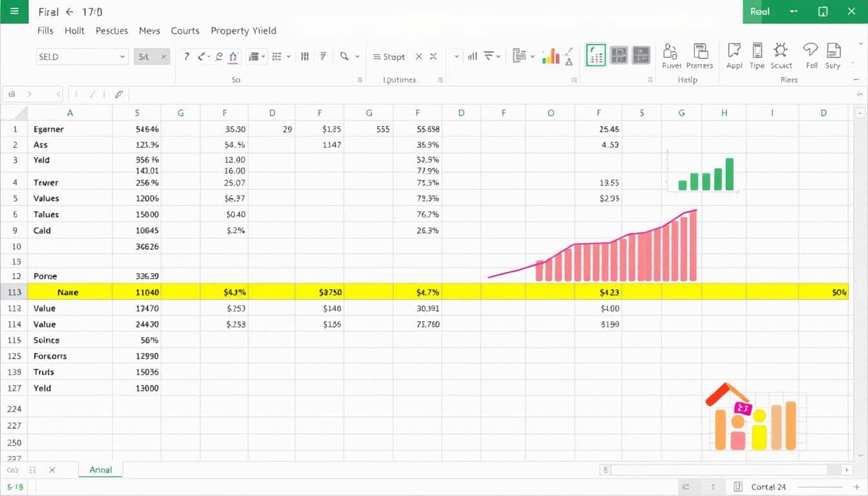Click the second X icon after Stapt
Image resolution: width=868 pixels, height=496 pixels.
pyautogui.click(x=433, y=57)
